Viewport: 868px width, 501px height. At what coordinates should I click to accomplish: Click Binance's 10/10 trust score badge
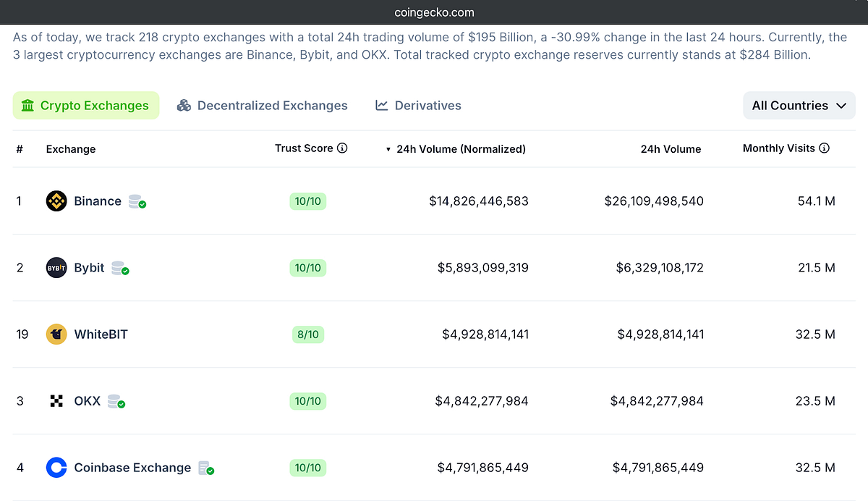tap(307, 201)
